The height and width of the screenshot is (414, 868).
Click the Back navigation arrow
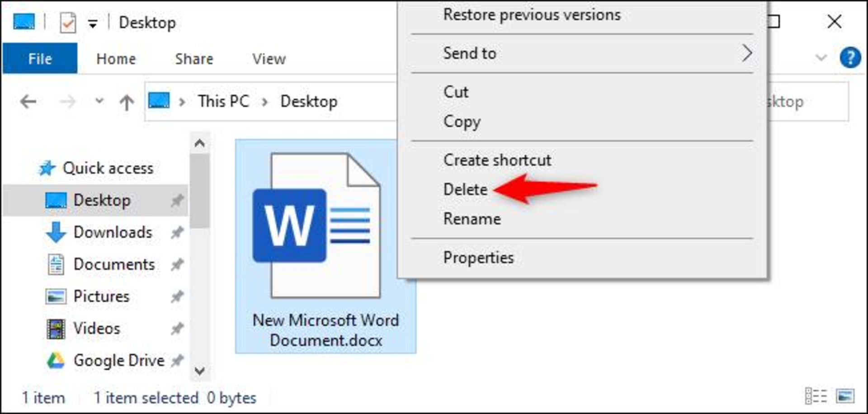28,102
